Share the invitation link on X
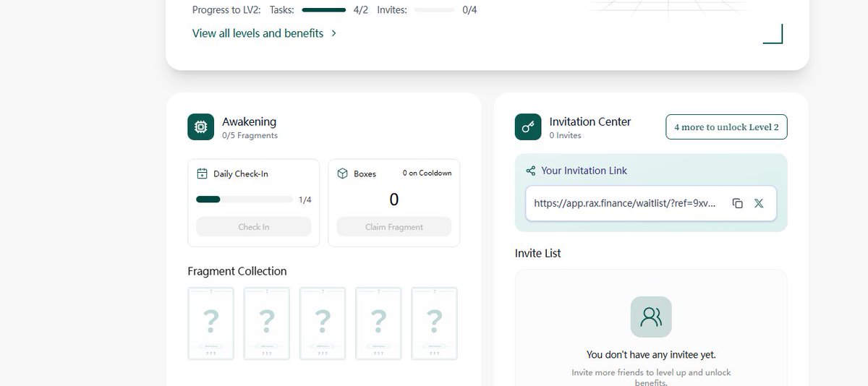Viewport: 868px width, 386px height. pyautogui.click(x=759, y=204)
